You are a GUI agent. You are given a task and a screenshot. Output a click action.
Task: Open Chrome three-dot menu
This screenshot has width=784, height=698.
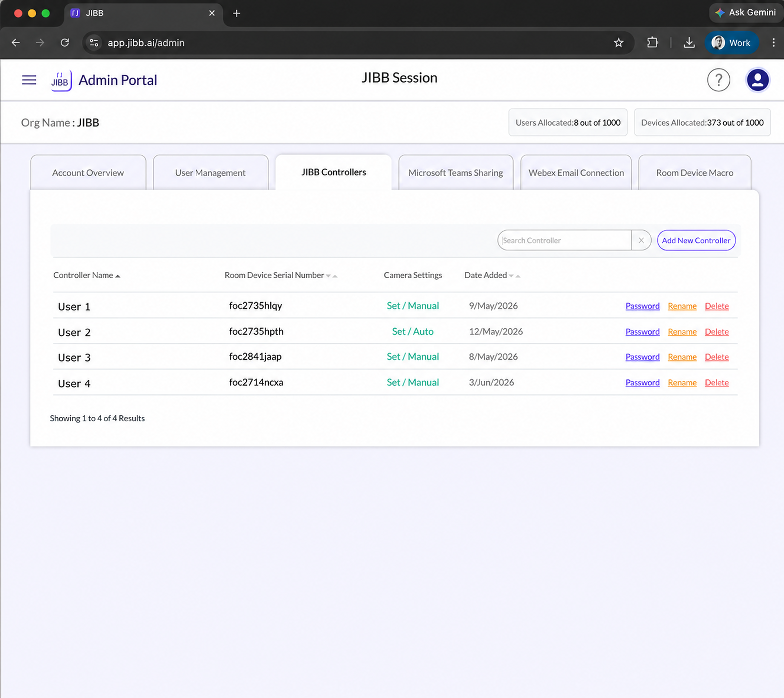point(773,43)
